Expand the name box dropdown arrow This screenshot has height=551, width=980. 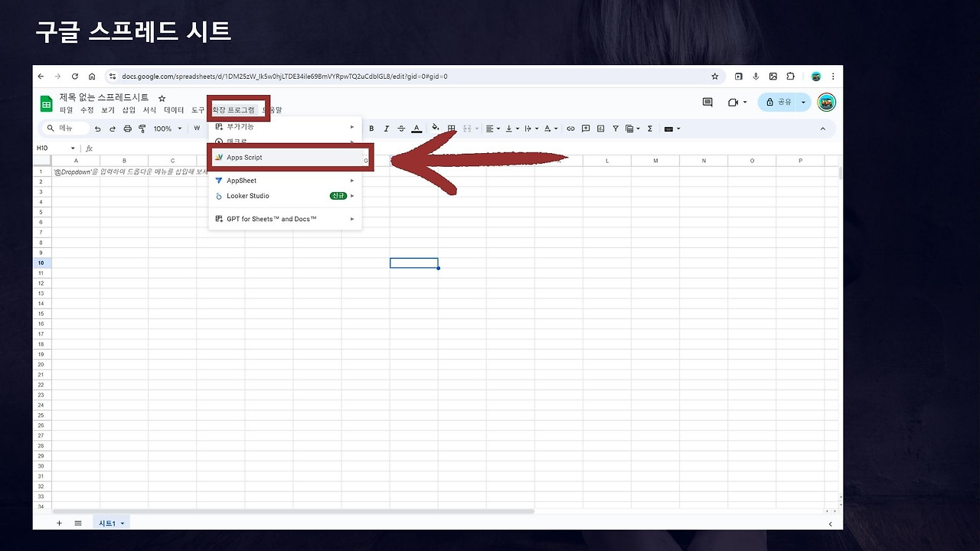click(73, 148)
